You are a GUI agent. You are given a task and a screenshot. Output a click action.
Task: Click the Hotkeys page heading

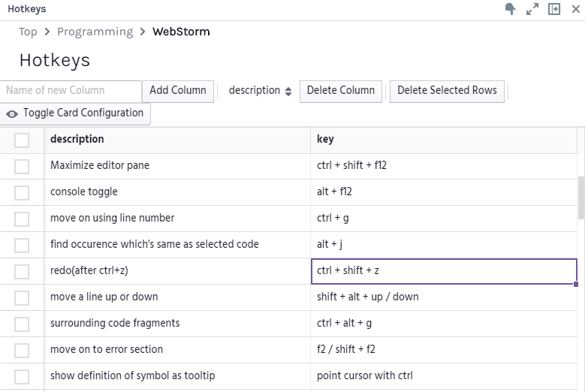tap(55, 60)
